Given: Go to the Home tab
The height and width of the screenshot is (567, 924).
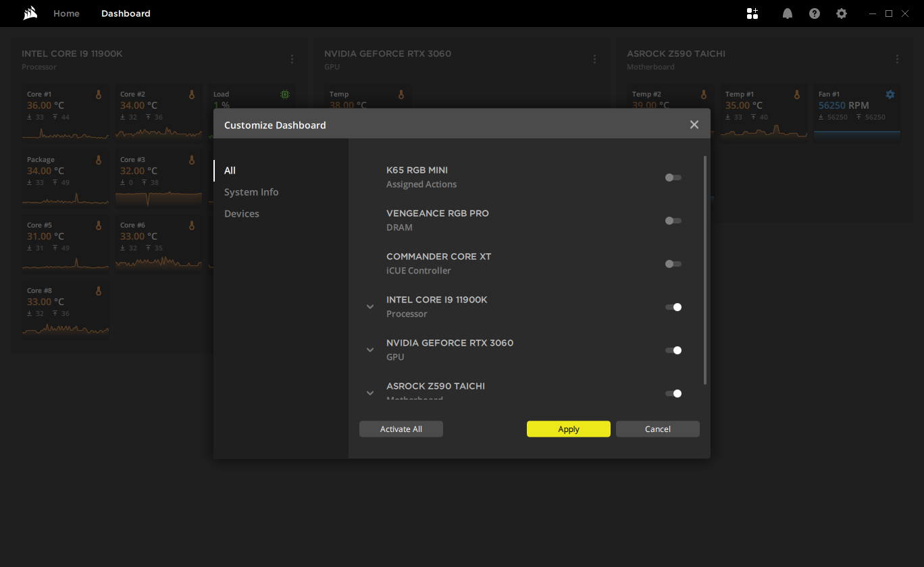Looking at the screenshot, I should click(x=66, y=13).
